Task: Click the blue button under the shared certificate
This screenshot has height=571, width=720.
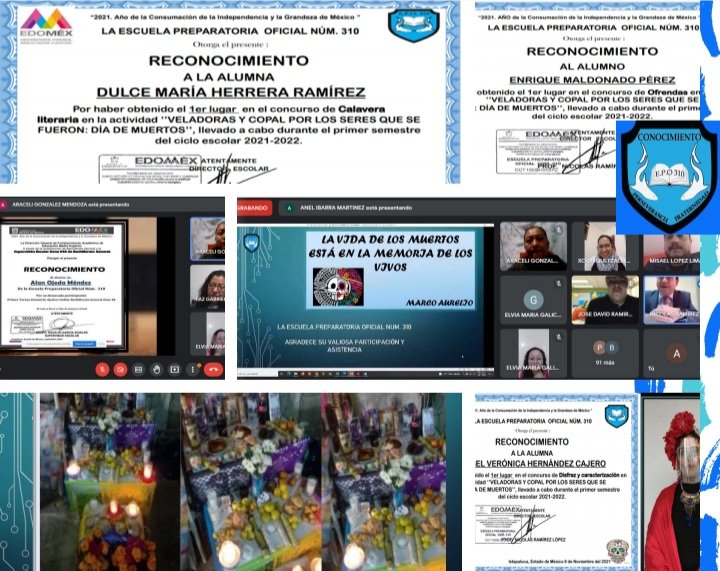Action: (84, 343)
